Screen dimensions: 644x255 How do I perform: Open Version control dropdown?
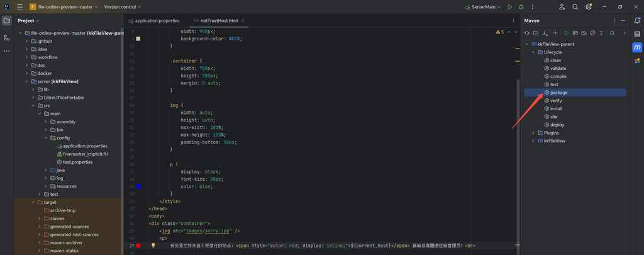coord(123,6)
